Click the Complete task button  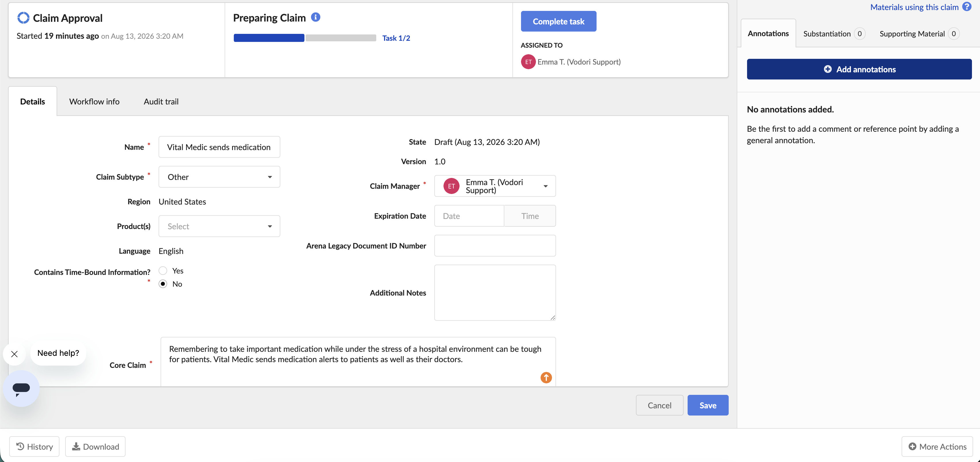point(558,21)
